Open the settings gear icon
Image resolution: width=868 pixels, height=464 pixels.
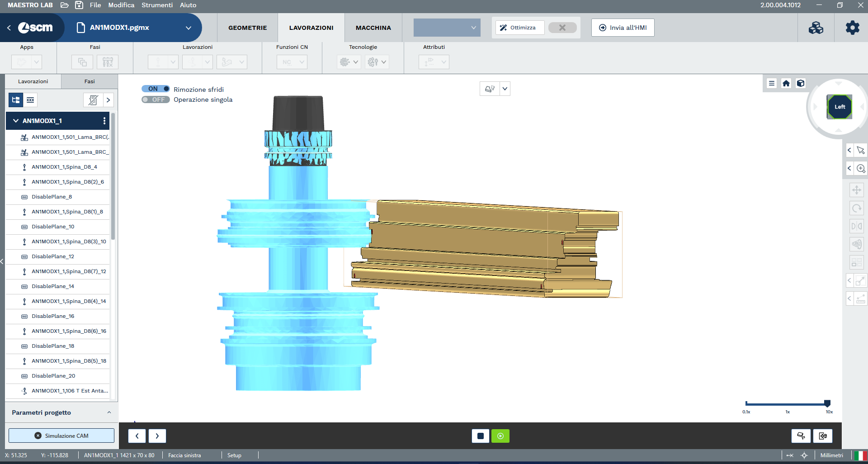(852, 28)
